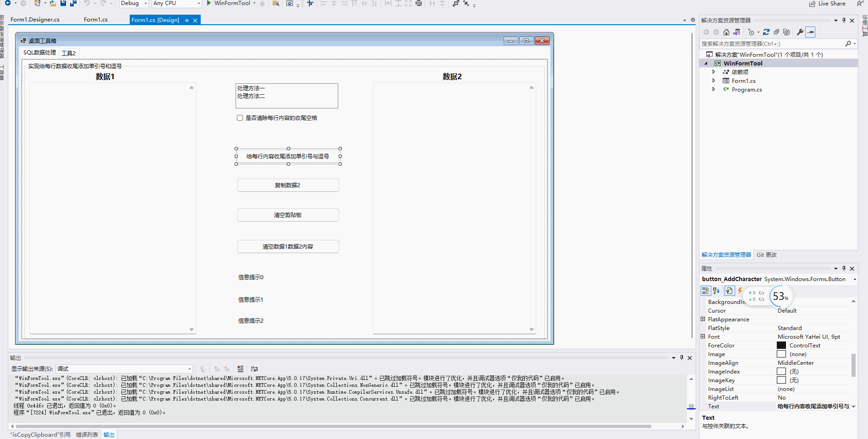Open the button_AddCharacter object selector dropdown
Viewport: 868px width, 439px height.
pos(854,279)
